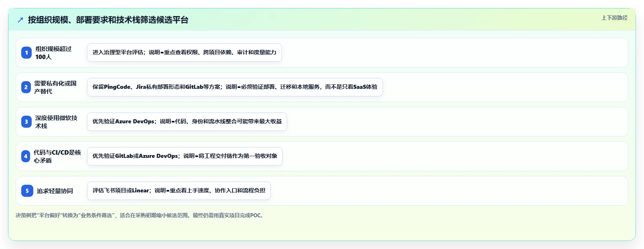644x249 pixels.
Task: Open the 优先验证Azure DevOps recommendation box
Action: click(x=187, y=122)
